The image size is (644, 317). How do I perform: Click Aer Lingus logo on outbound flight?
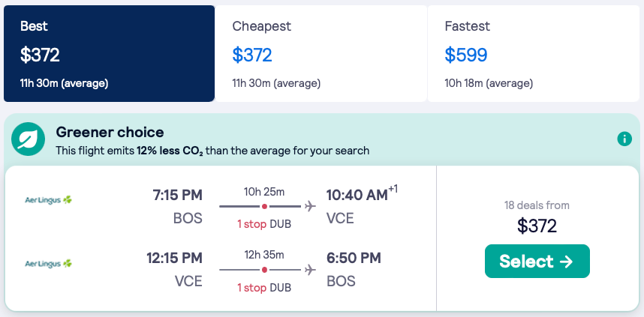point(49,200)
